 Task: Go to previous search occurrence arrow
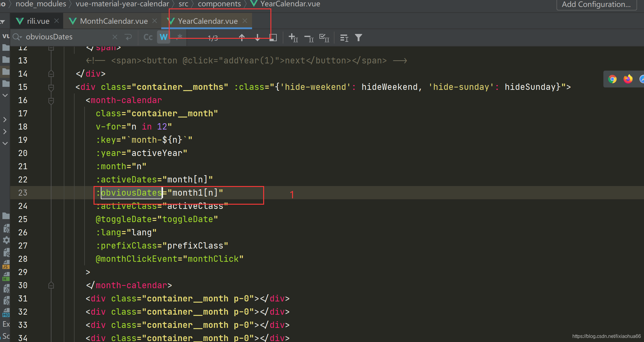tap(242, 38)
